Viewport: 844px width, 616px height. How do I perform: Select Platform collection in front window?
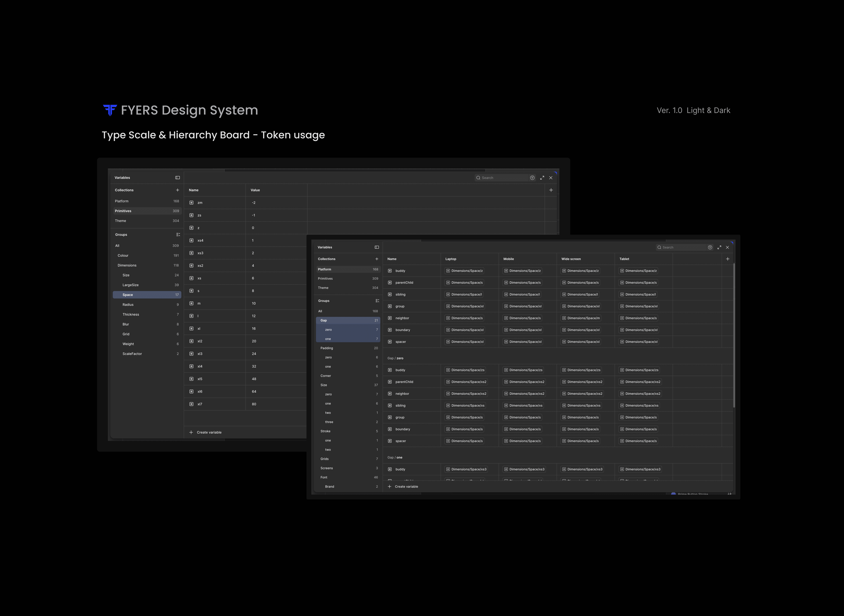pos(348,269)
